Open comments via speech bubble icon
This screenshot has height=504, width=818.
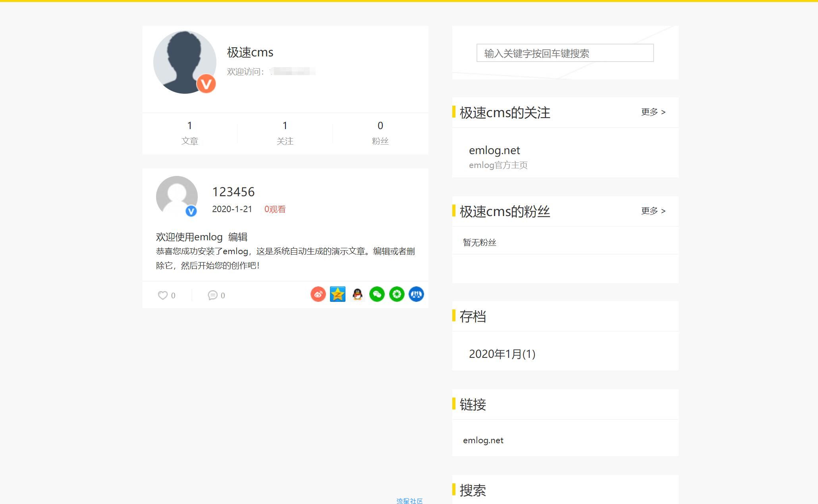212,295
